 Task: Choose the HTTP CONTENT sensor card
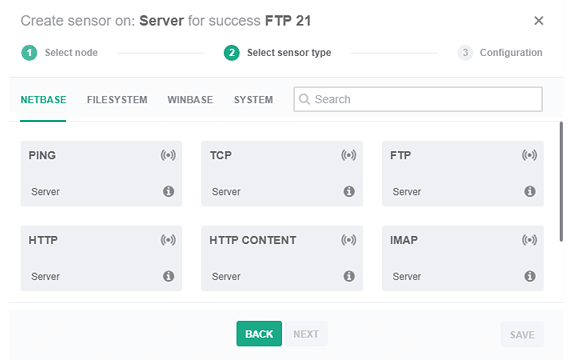pyautogui.click(x=282, y=258)
